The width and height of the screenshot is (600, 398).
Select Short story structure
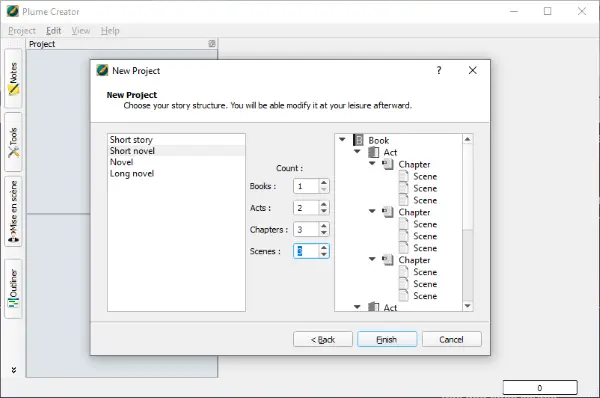[176, 140]
